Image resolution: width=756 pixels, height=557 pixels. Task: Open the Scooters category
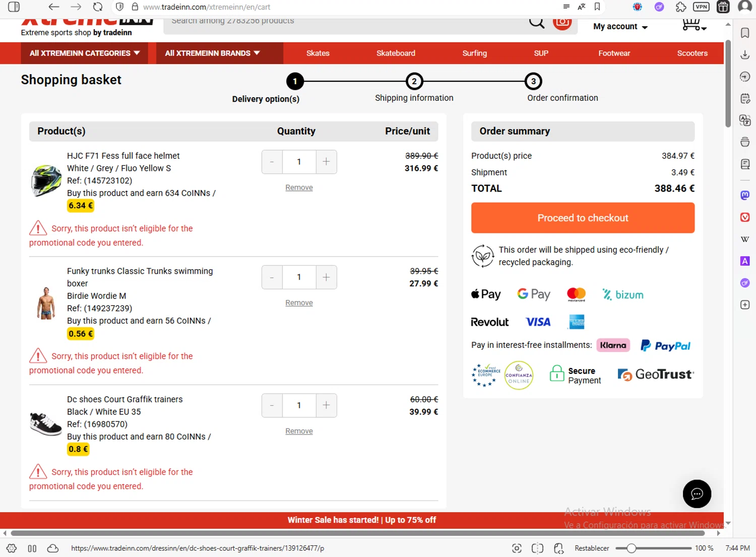point(692,53)
